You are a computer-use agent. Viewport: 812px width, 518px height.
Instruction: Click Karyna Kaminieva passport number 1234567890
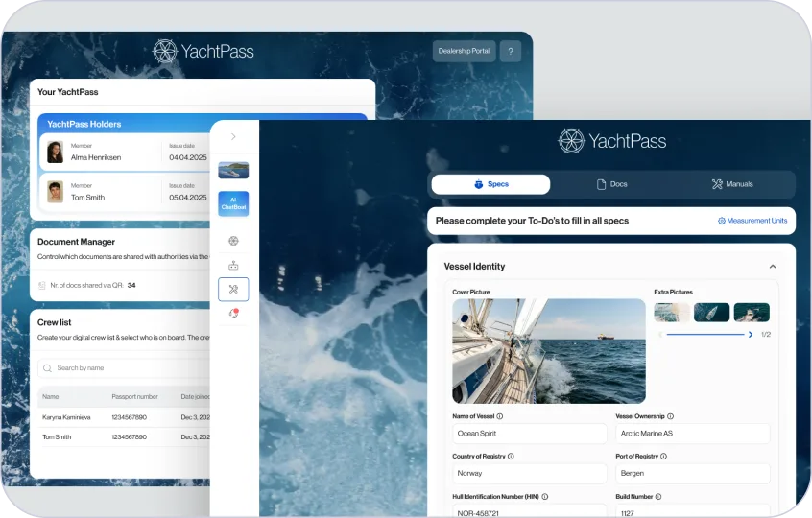[x=129, y=417]
